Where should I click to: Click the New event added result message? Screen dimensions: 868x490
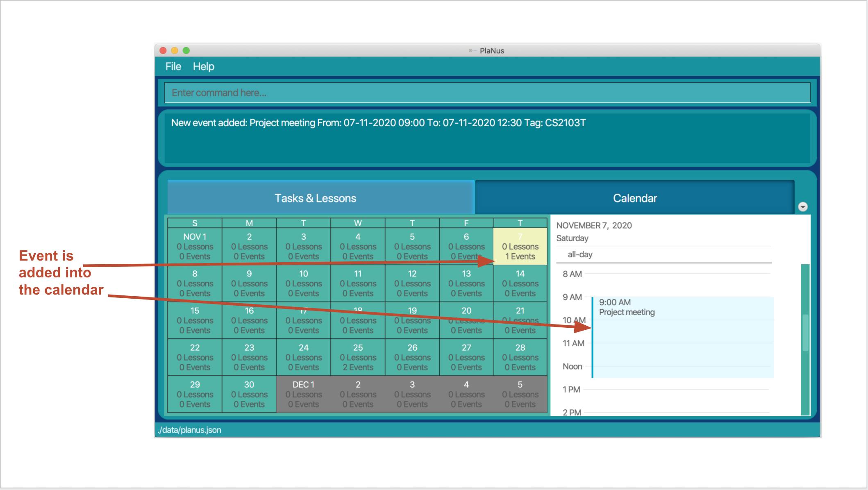pos(378,122)
